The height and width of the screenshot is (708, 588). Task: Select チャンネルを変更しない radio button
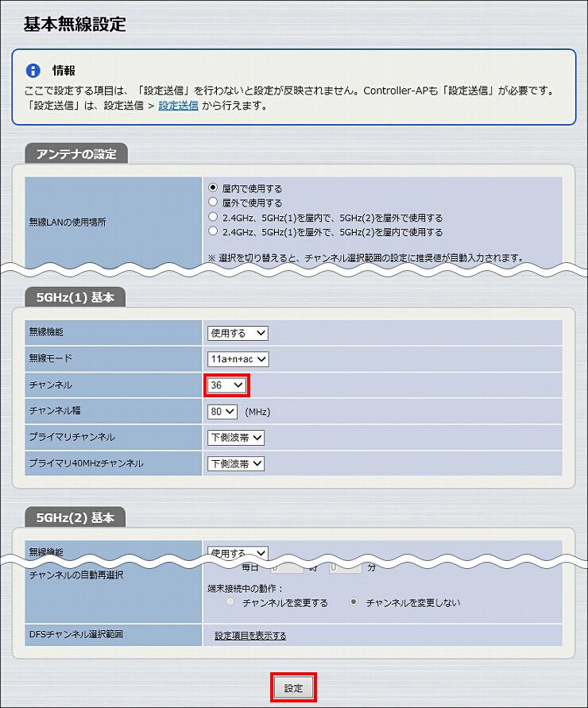click(x=354, y=602)
